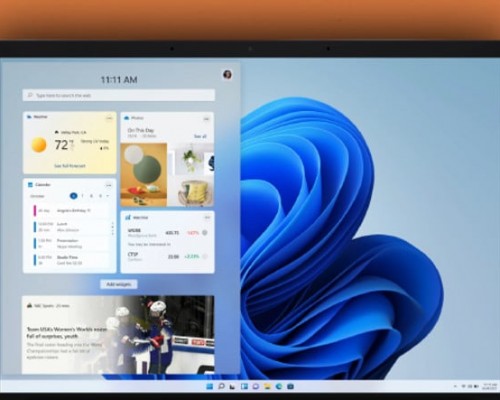Open the volume icon in system tray
The image size is (500, 400).
click(x=470, y=386)
